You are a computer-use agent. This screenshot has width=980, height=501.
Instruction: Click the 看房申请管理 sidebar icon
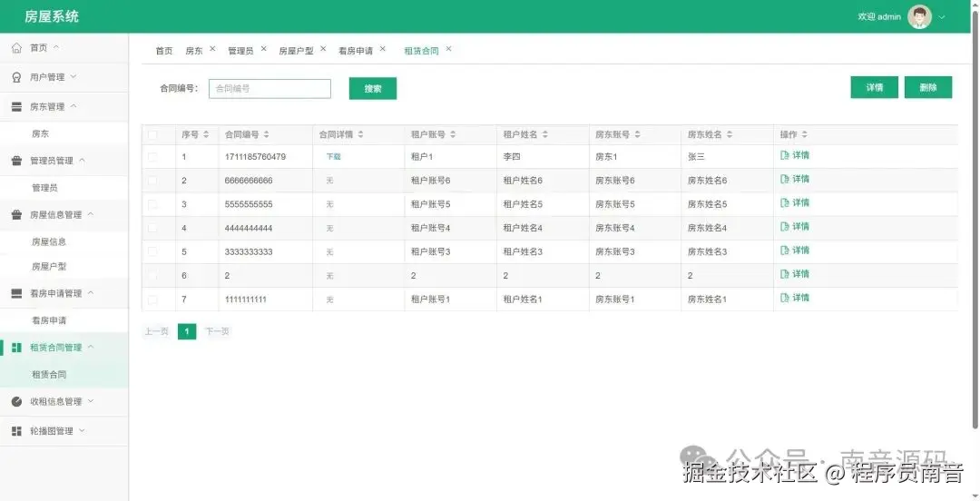click(17, 293)
